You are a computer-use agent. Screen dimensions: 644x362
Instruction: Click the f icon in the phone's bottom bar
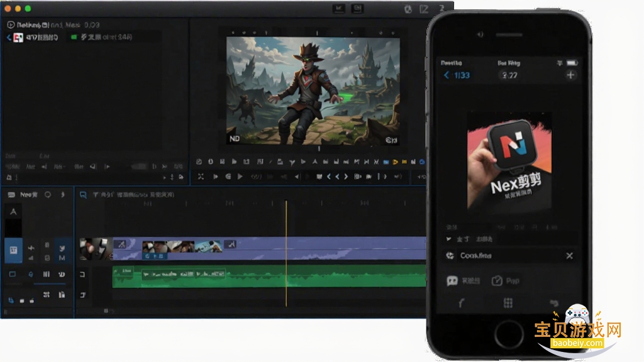pyautogui.click(x=461, y=303)
